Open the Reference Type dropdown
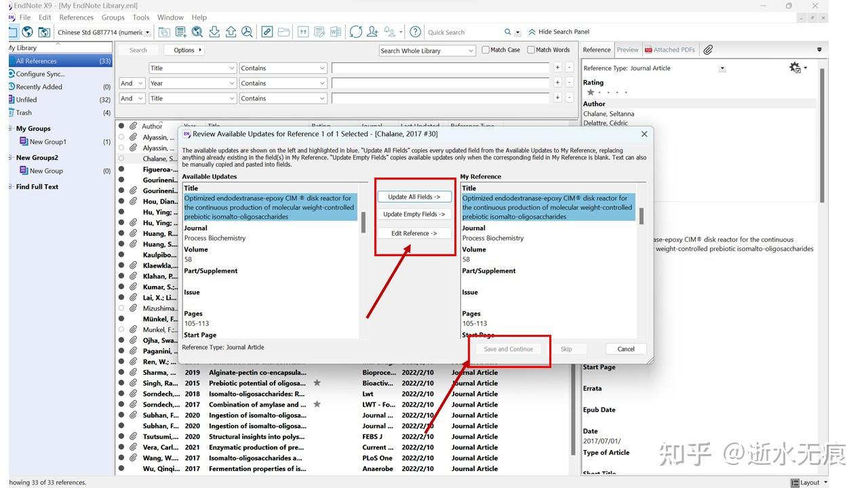Screen dimensions: 868x488 coord(722,68)
